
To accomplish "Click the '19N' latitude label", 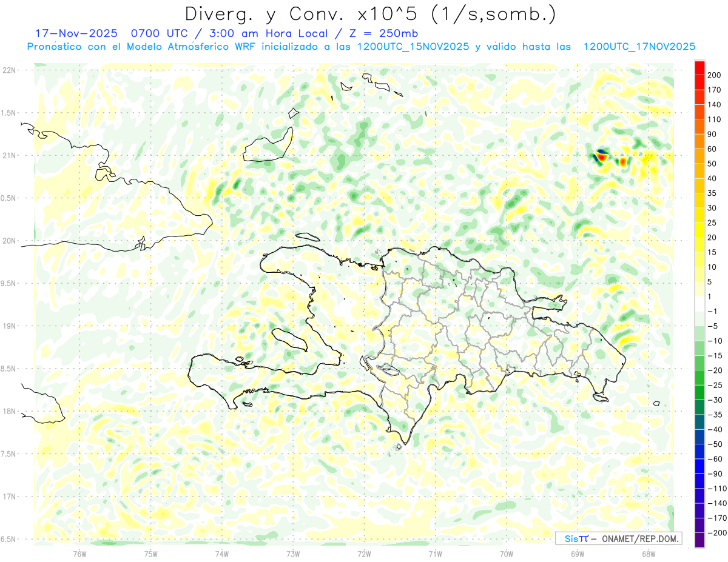I will point(9,326).
